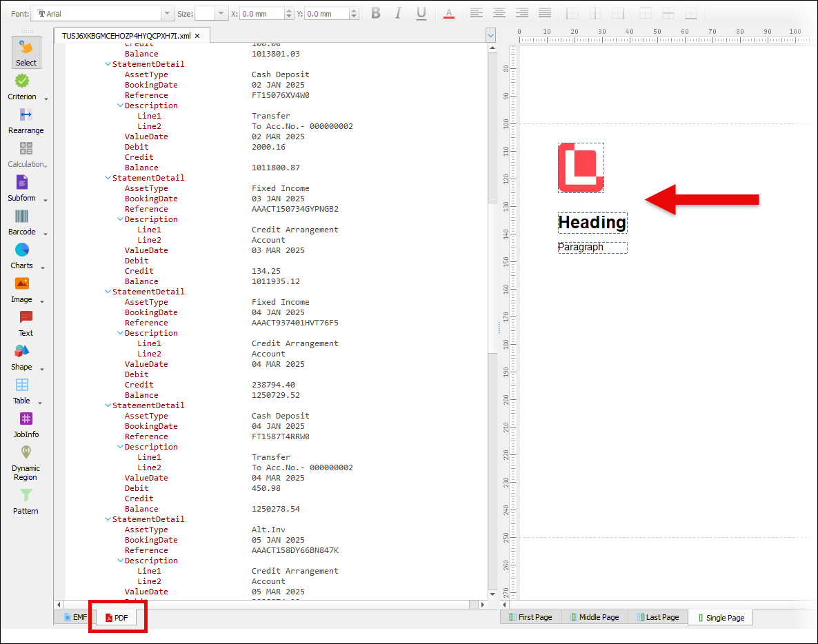This screenshot has width=818, height=644.
Task: Choose the Criterion tool
Action: [x=22, y=87]
